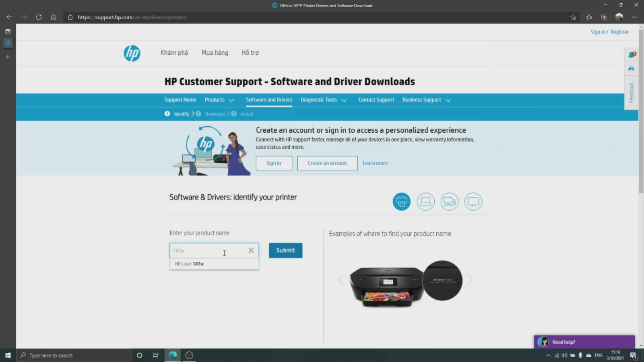Add this page to favorites star icon
Image resolution: width=644 pixels, height=362 pixels.
point(573,17)
